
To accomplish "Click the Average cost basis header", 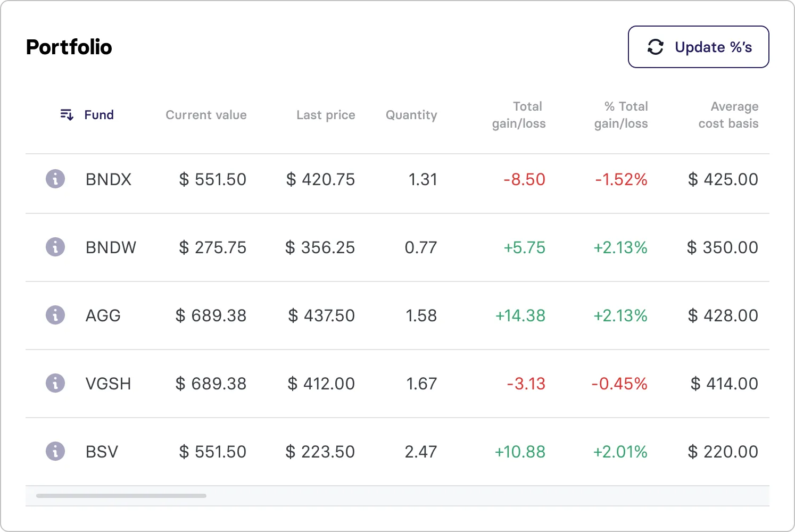I will 728,115.
